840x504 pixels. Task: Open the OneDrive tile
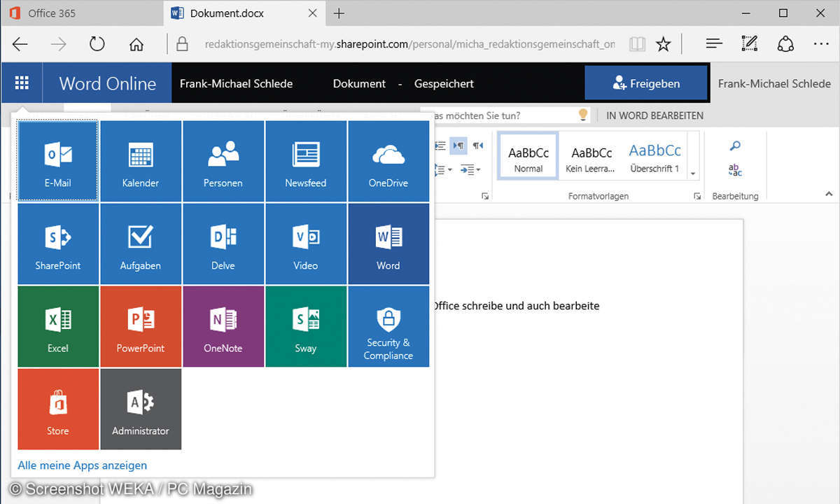[388, 161]
